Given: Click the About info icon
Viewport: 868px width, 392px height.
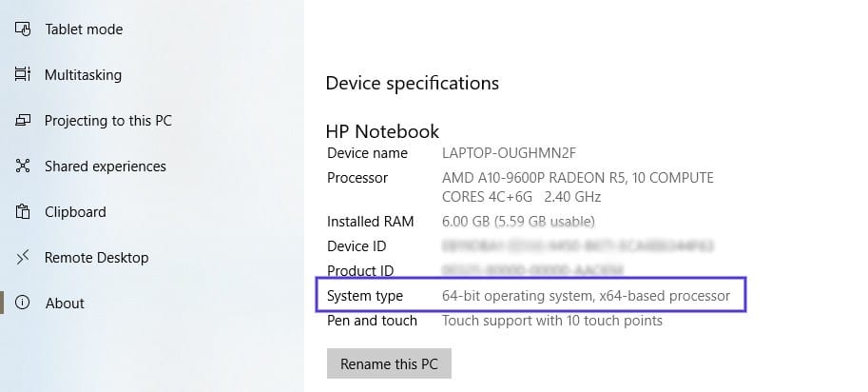Looking at the screenshot, I should [24, 304].
